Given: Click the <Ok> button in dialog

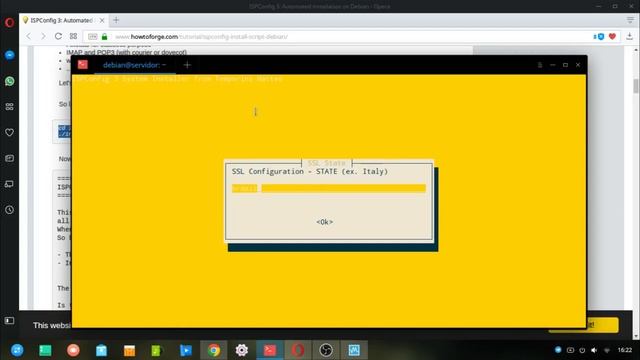Looking at the screenshot, I should click(x=325, y=222).
